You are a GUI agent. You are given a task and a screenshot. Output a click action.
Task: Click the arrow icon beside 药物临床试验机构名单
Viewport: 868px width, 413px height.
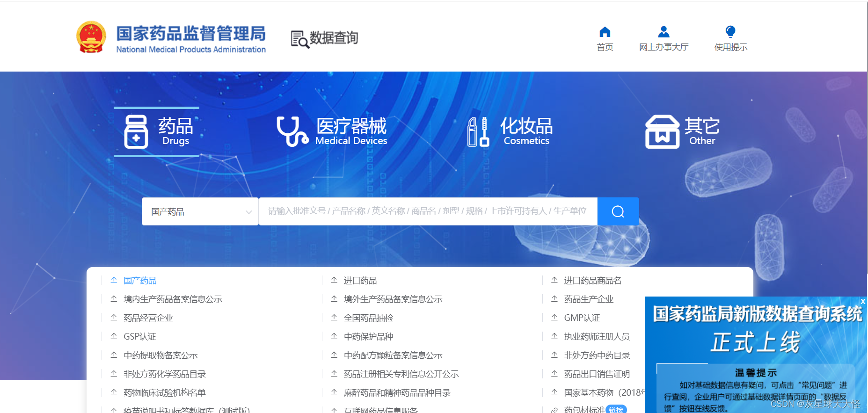point(114,392)
